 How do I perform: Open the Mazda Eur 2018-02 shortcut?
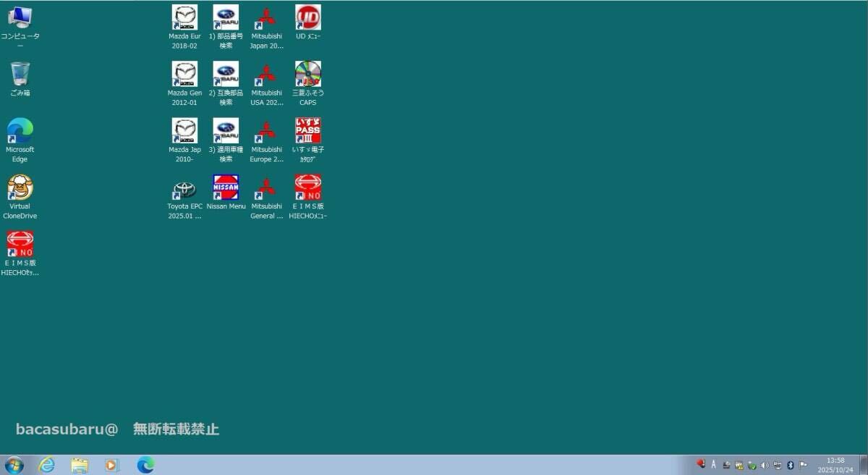click(184, 18)
